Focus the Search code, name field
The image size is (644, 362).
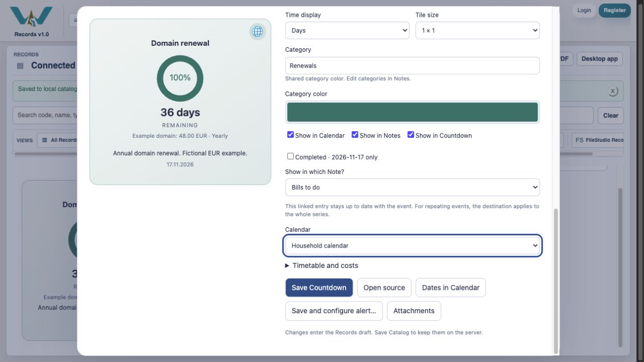coord(46,115)
